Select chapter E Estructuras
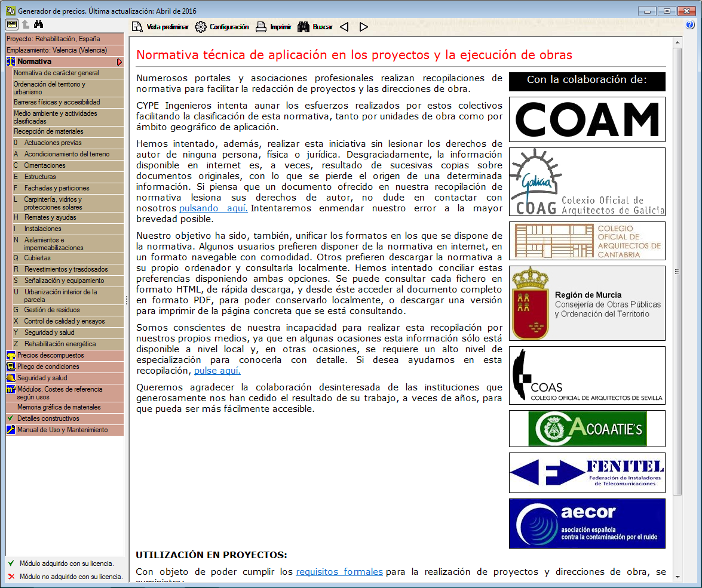The height and width of the screenshot is (588, 702). click(x=69, y=177)
